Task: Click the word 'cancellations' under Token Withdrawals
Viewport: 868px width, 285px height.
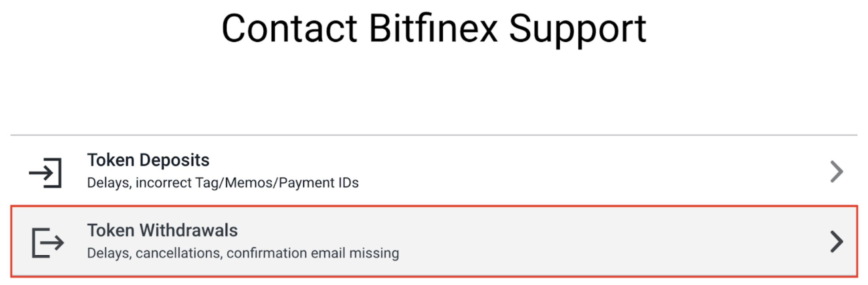Action: coord(179,253)
